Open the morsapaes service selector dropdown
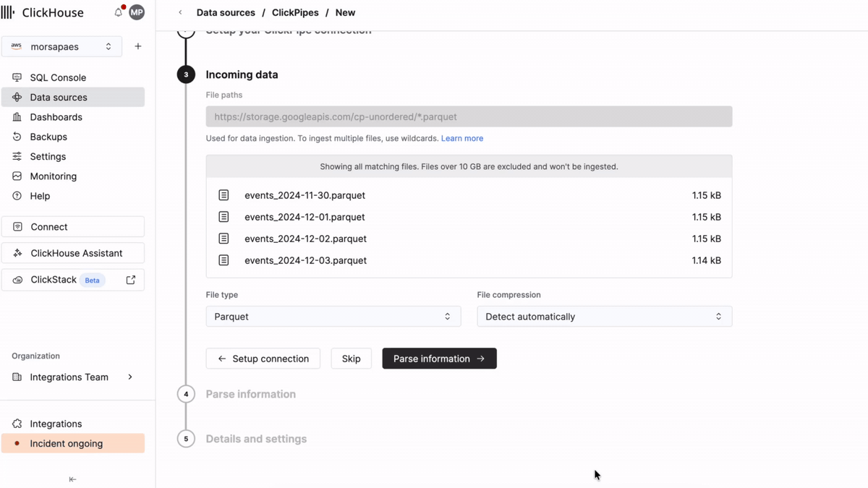868x488 pixels. [61, 46]
